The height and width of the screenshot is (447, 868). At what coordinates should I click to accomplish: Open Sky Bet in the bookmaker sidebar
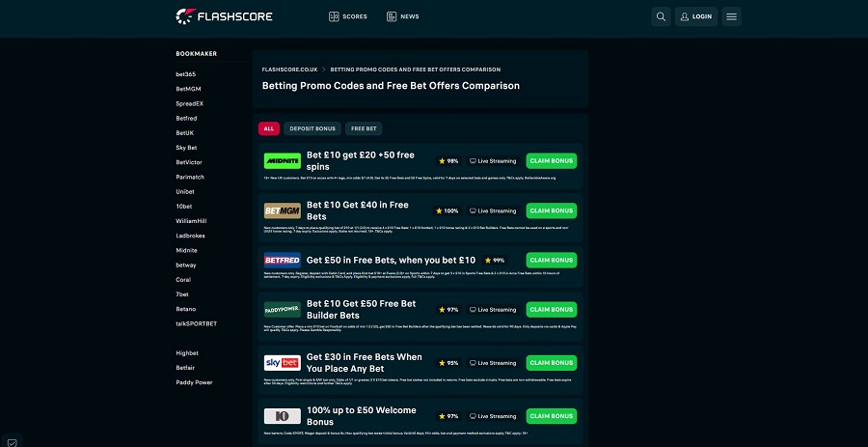[186, 148]
